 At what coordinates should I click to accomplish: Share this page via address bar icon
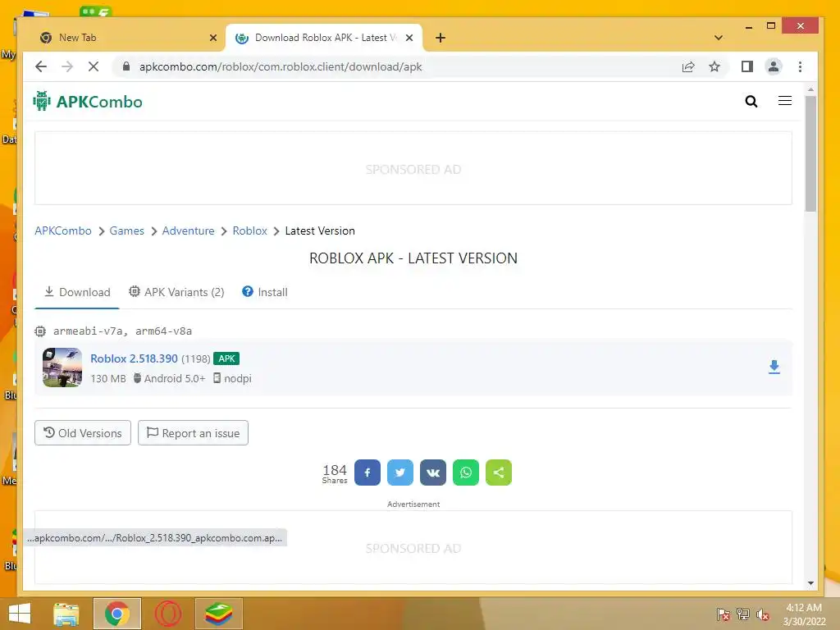(688, 66)
